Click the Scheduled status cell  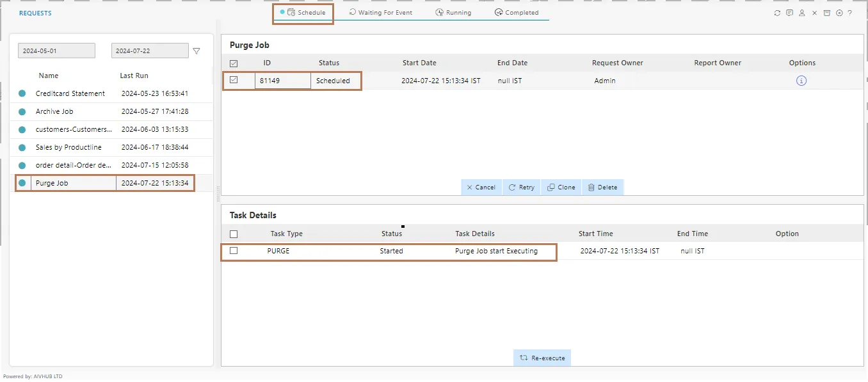point(333,81)
